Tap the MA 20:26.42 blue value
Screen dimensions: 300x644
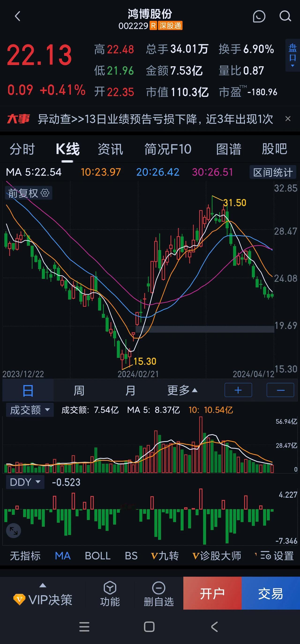pyautogui.click(x=158, y=172)
